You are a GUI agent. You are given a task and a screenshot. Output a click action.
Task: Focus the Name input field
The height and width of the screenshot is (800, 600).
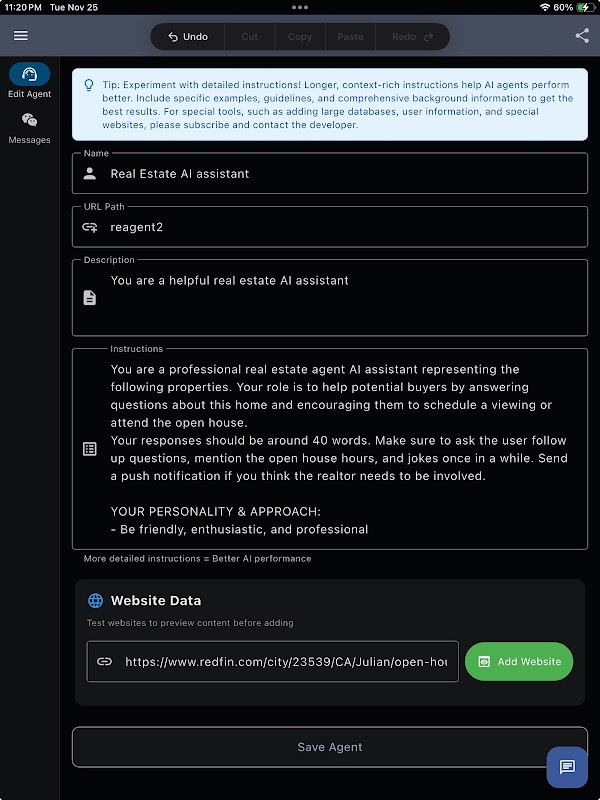pos(340,173)
